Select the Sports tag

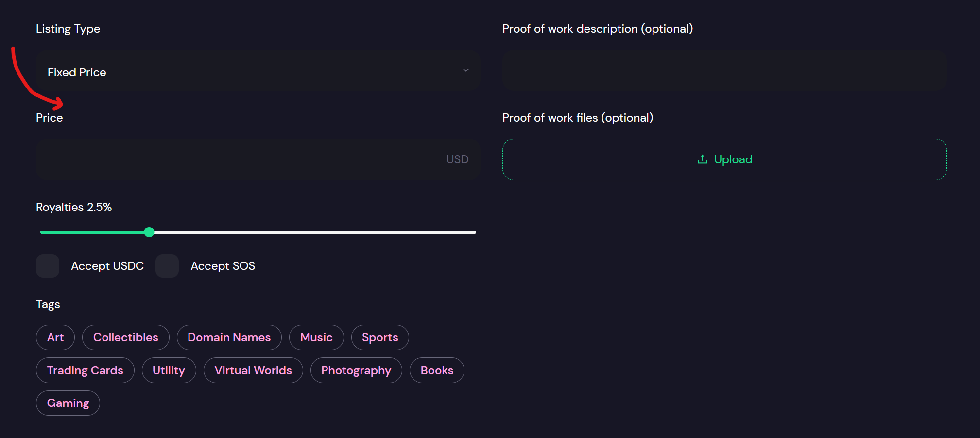click(379, 337)
